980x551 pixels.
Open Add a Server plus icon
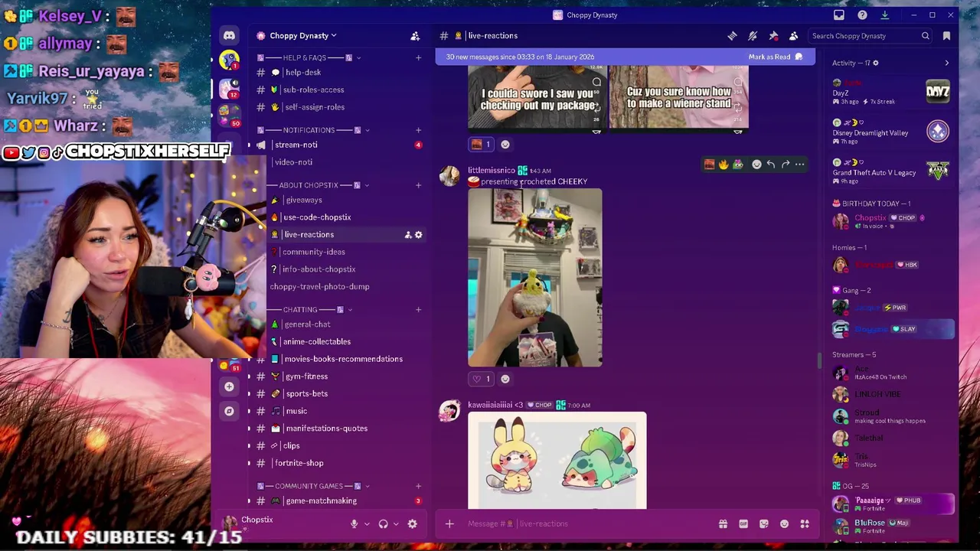coord(229,386)
